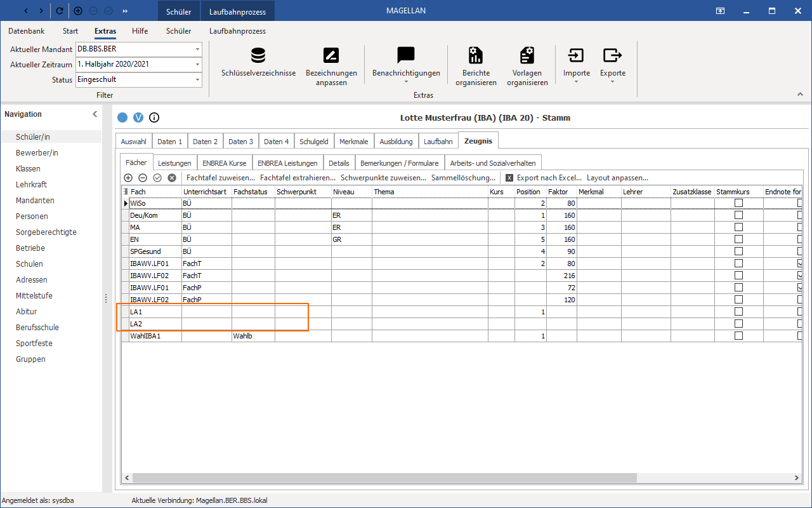Viewport: 812px width, 508px height.
Task: Select Lehrkraft in Navigation panel
Action: (32, 184)
